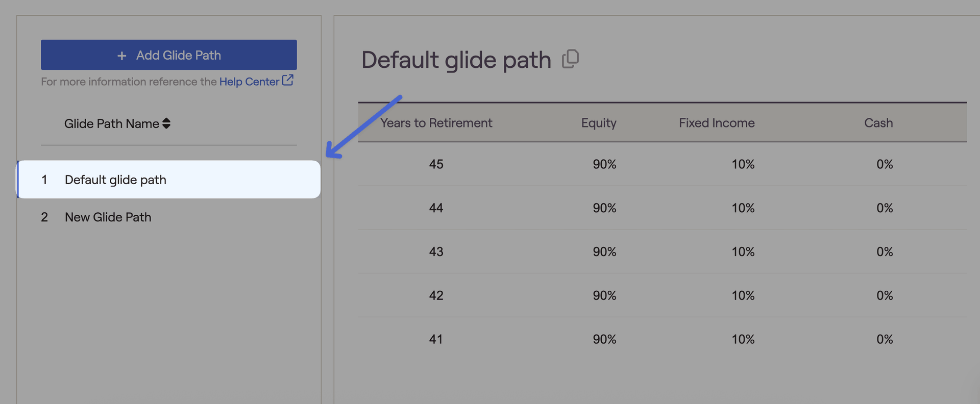Click Cash 0% value in the 41 row
Screen dimensions: 980x404
885,339
